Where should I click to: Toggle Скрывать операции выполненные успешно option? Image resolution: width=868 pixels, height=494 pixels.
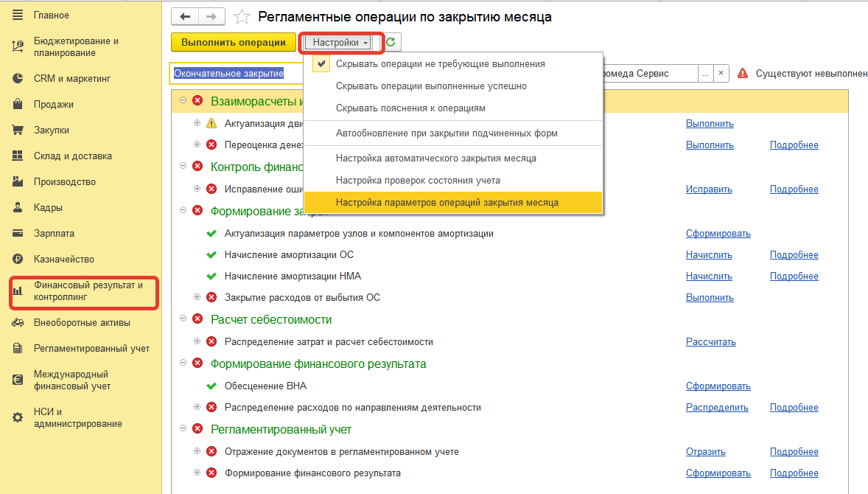431,86
